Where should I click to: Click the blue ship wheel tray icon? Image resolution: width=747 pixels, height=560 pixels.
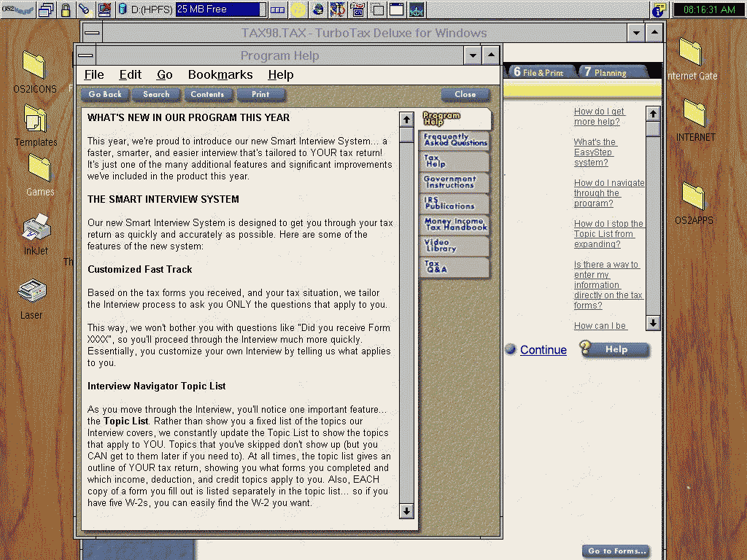417,9
